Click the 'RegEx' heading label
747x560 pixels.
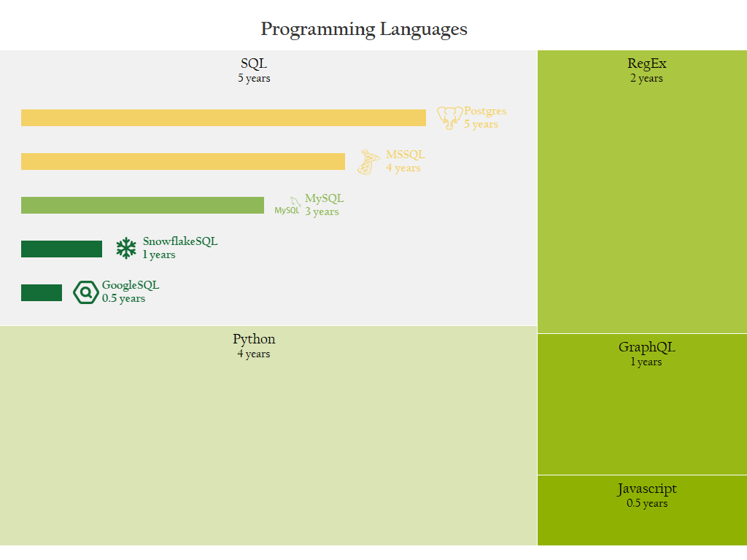tap(646, 63)
